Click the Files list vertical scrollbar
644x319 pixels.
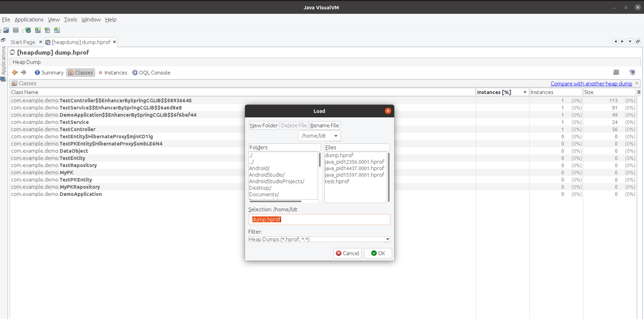pyautogui.click(x=389, y=177)
